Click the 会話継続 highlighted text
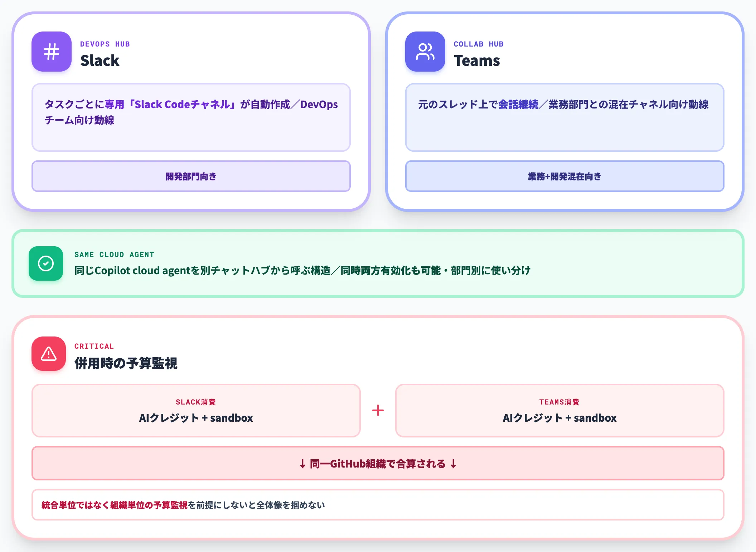The width and height of the screenshot is (756, 552). (x=518, y=104)
